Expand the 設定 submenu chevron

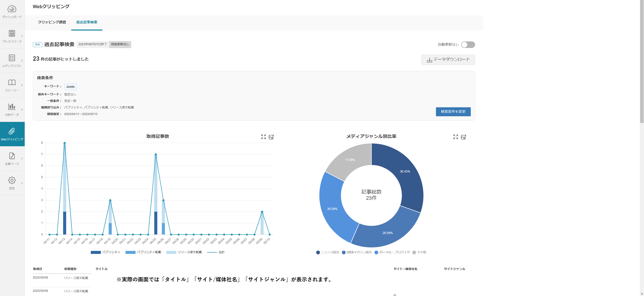click(x=22, y=183)
